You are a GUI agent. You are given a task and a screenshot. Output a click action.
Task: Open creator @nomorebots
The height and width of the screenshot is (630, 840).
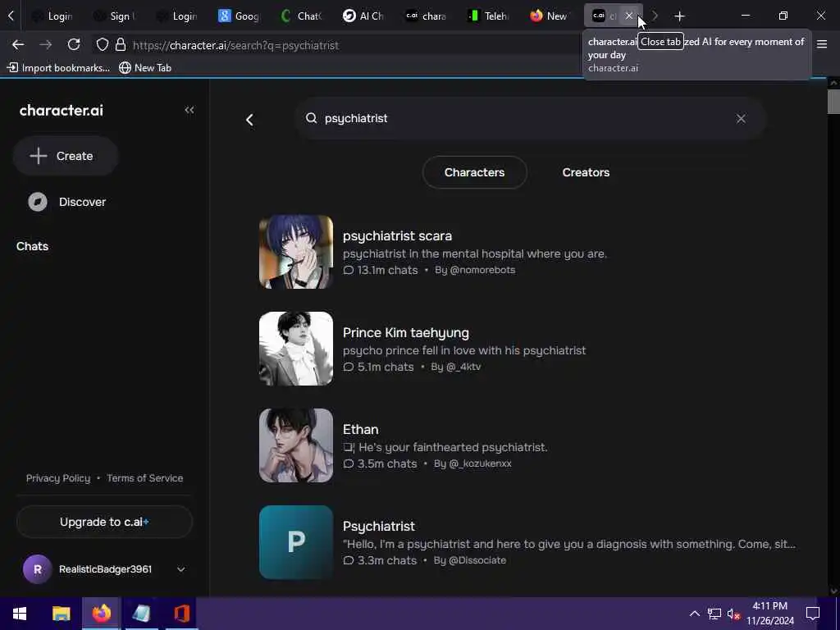pyautogui.click(x=482, y=270)
